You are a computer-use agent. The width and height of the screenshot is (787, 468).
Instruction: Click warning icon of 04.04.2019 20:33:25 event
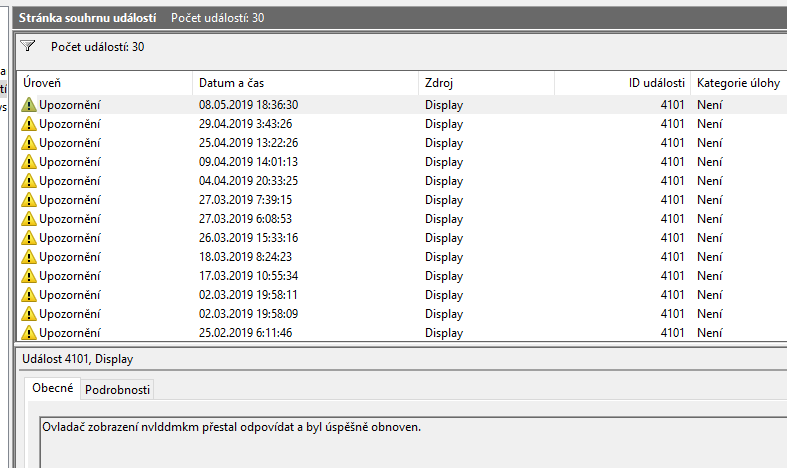tap(29, 181)
